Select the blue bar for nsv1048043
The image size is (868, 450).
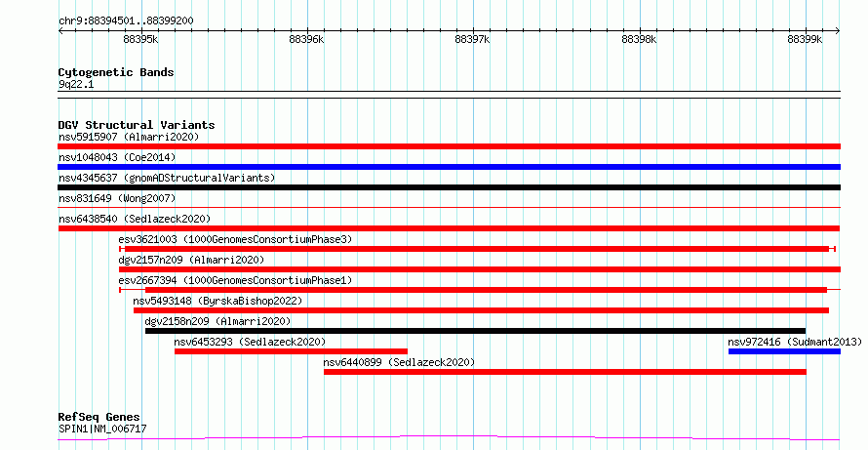449,167
